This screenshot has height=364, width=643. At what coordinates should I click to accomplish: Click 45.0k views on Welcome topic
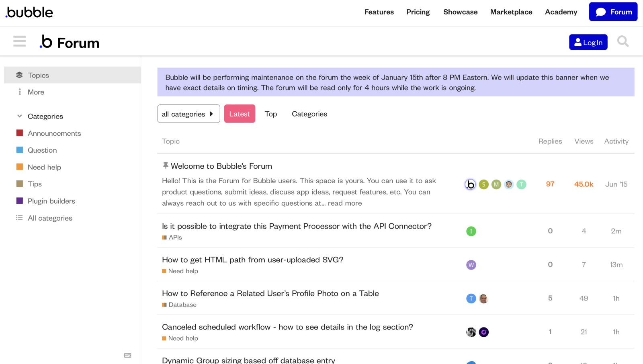click(x=584, y=184)
